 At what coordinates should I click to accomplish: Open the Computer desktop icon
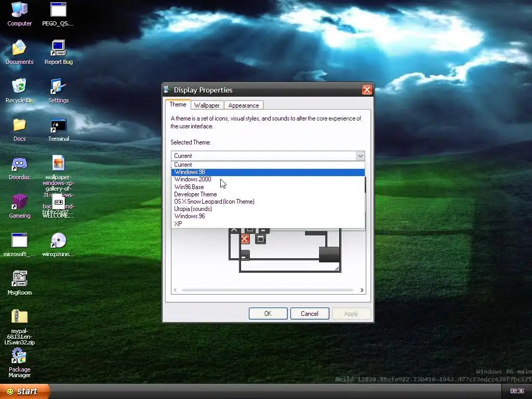point(19,14)
